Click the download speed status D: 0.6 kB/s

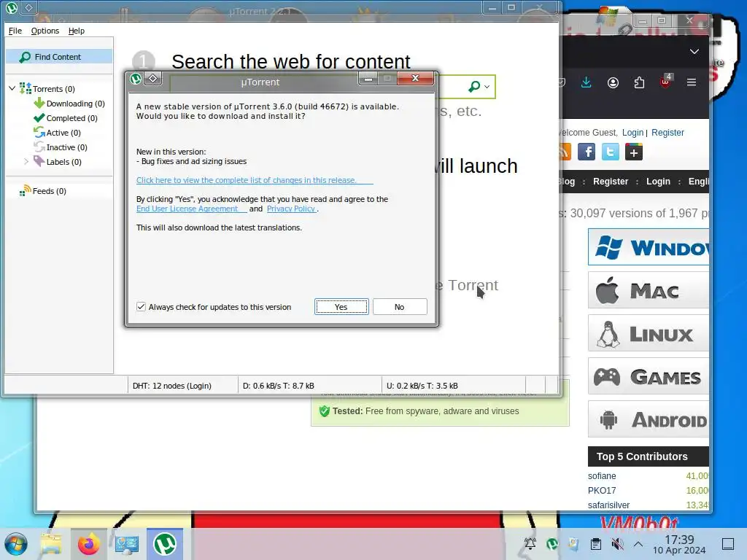point(278,386)
